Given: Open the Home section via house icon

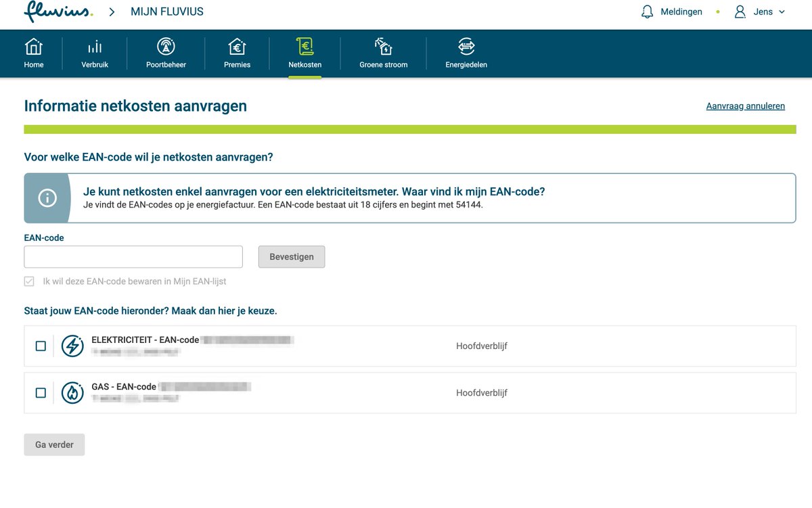Looking at the screenshot, I should click(34, 47).
